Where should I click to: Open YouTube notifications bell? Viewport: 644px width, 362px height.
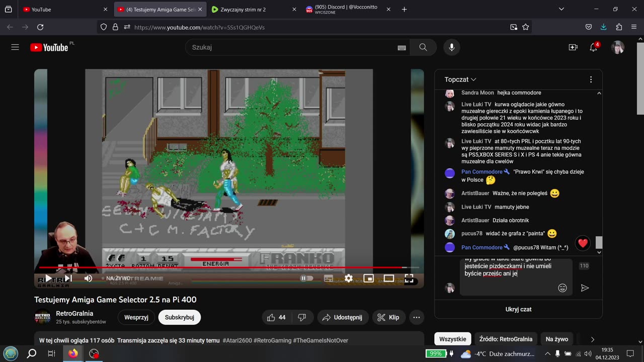point(594,47)
